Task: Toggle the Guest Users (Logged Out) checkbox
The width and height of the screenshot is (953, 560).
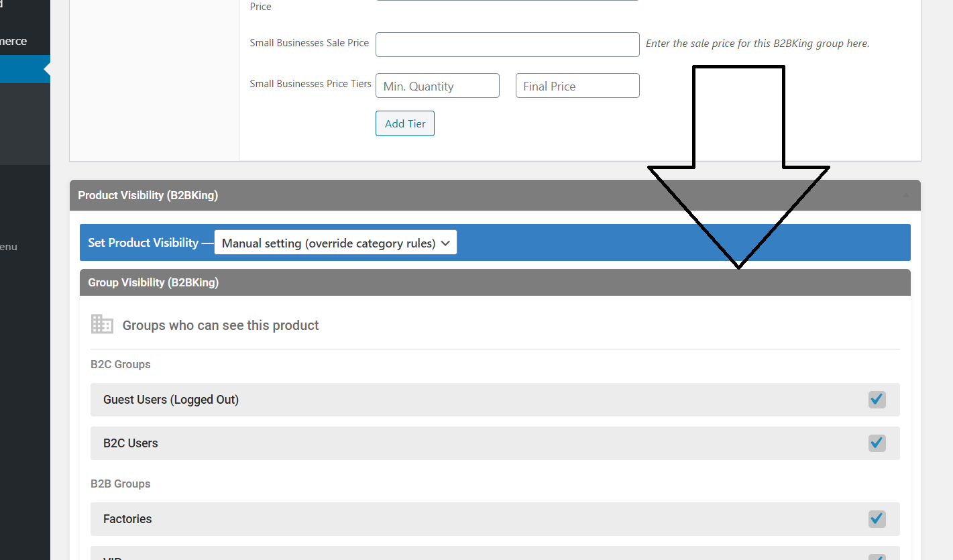Action: pyautogui.click(x=877, y=400)
